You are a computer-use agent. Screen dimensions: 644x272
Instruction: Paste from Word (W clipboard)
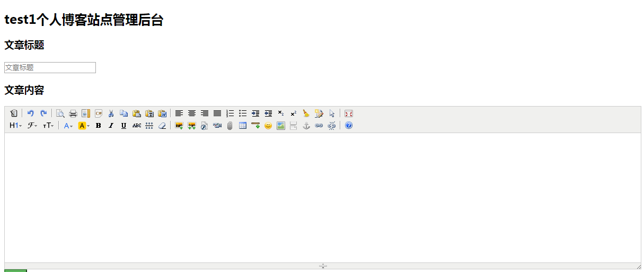coord(162,113)
